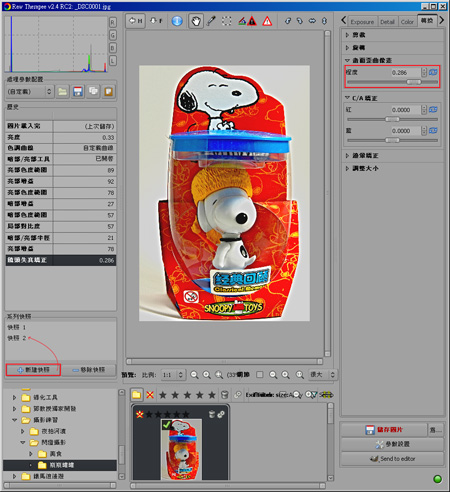Click the 儲存圖片 save image button

384,430
